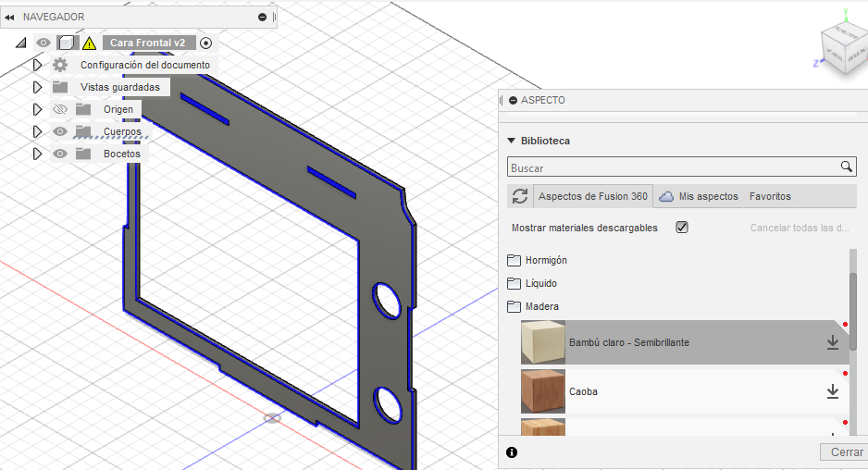The height and width of the screenshot is (470, 868).
Task: Click the Aspecto dialog drag handle
Action: tap(501, 100)
